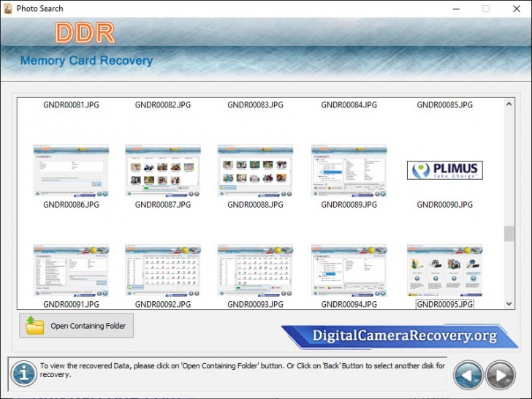Click the GNDR00092.JPG label text
532x399 pixels.
tap(163, 304)
